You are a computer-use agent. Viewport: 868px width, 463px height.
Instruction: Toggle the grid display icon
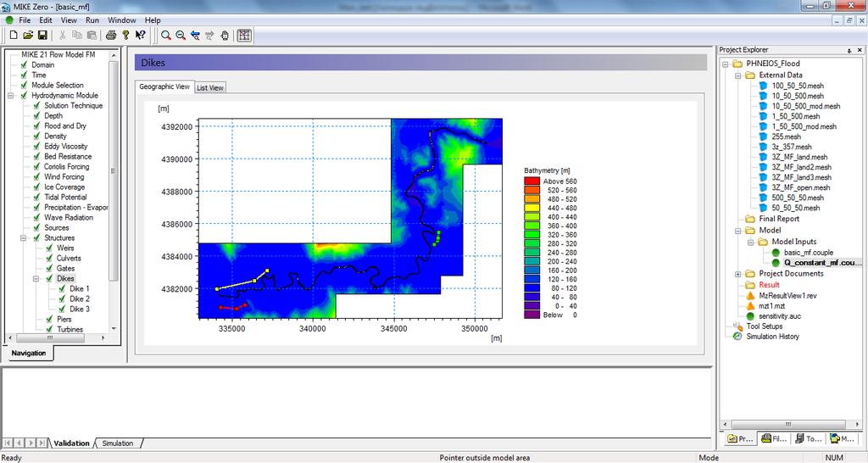point(244,35)
